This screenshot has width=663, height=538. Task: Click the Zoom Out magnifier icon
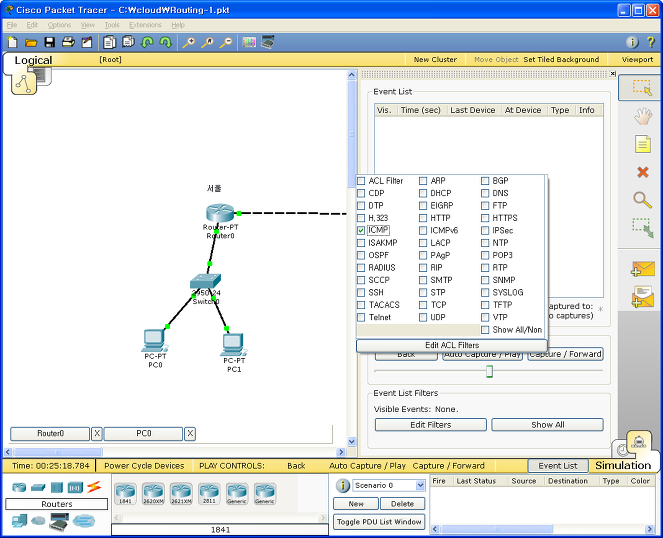pyautogui.click(x=226, y=42)
